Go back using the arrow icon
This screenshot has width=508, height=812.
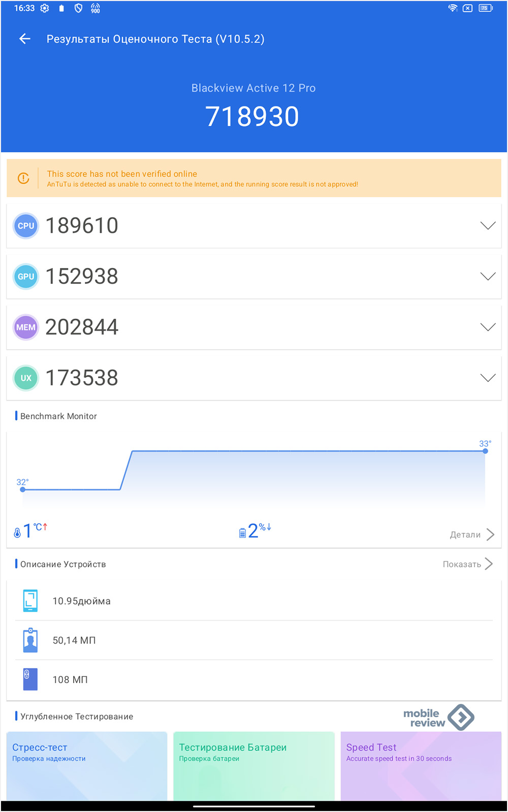[25, 39]
